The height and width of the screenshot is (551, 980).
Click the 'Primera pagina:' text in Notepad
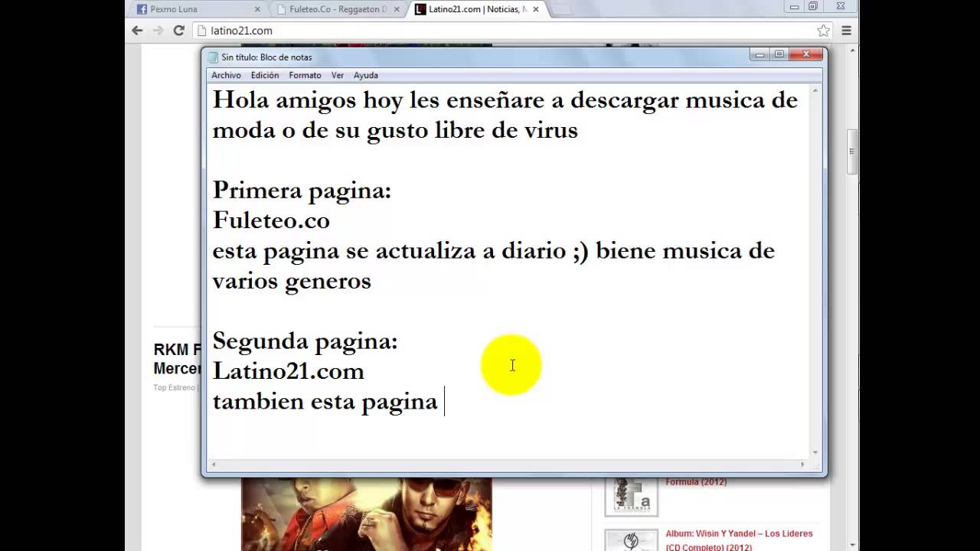click(302, 191)
